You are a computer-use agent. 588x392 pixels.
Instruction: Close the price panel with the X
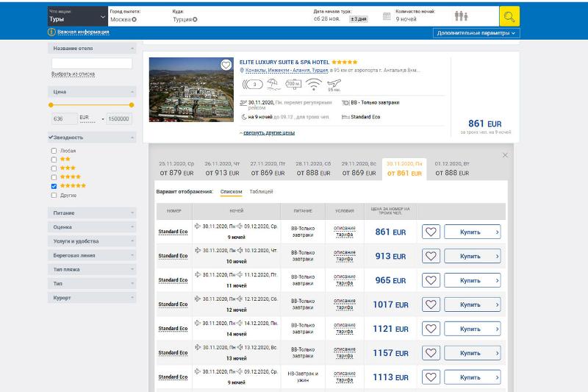click(x=505, y=155)
